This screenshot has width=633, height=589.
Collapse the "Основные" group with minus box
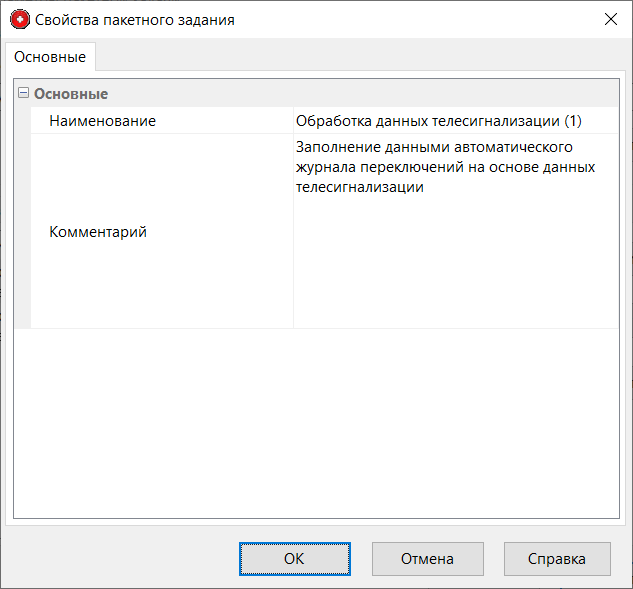(23, 93)
